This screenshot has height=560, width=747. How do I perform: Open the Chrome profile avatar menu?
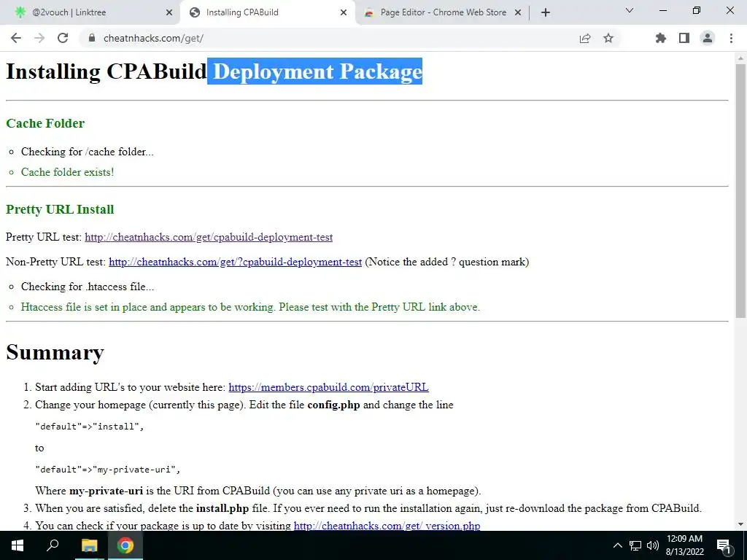click(x=708, y=38)
